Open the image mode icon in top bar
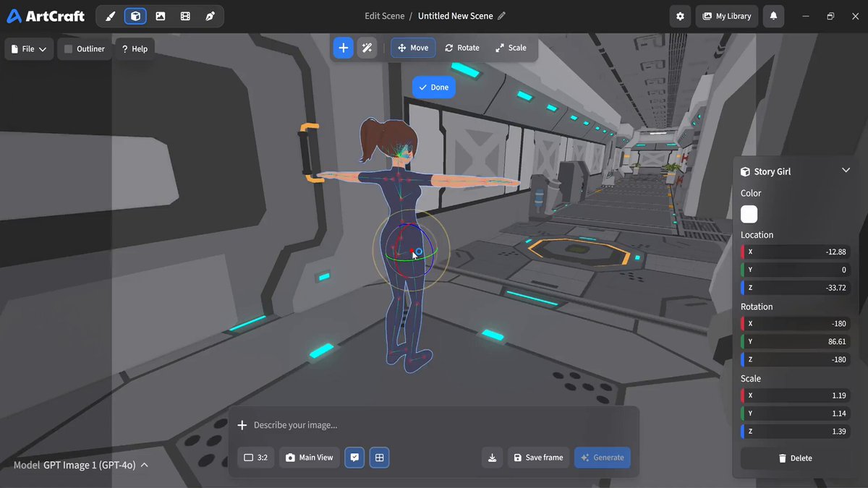Viewport: 868px width, 488px height. 161,16
